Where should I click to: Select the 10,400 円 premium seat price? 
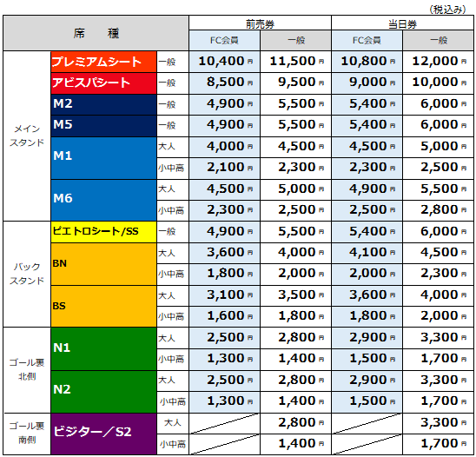(x=225, y=62)
